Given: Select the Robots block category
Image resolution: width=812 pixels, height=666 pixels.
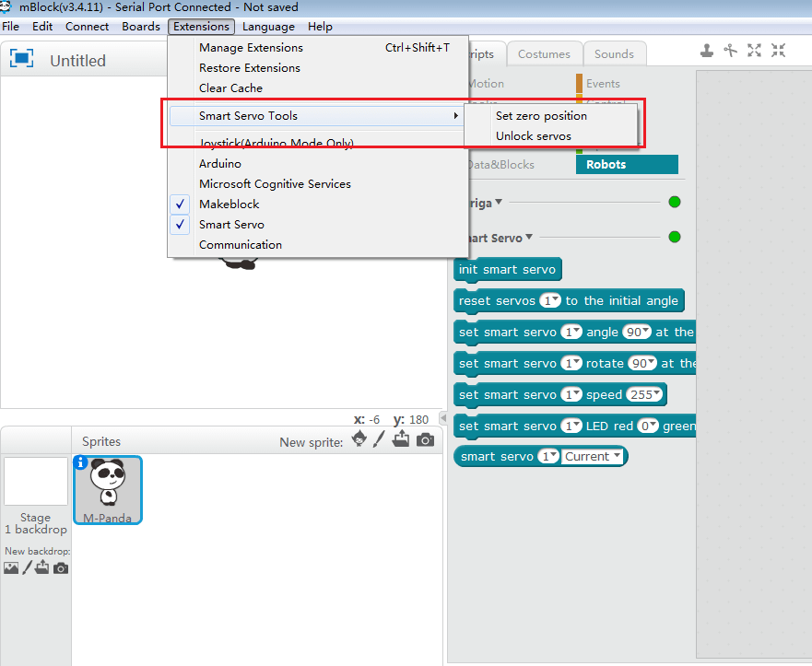Looking at the screenshot, I should click(627, 165).
